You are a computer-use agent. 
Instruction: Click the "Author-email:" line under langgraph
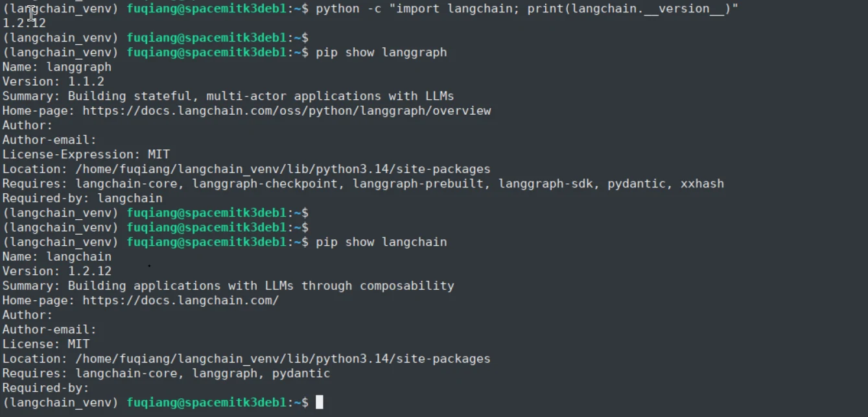click(x=50, y=140)
